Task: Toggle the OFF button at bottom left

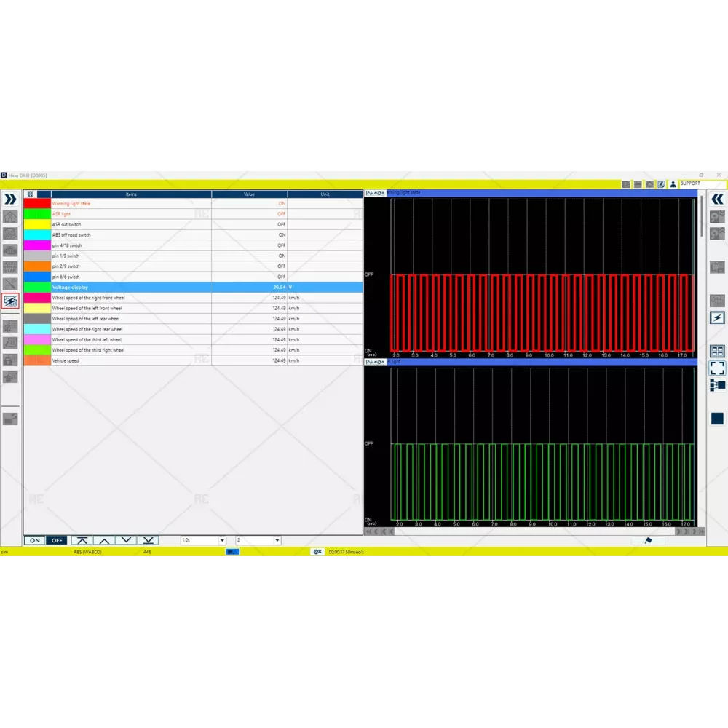Action: (56, 540)
